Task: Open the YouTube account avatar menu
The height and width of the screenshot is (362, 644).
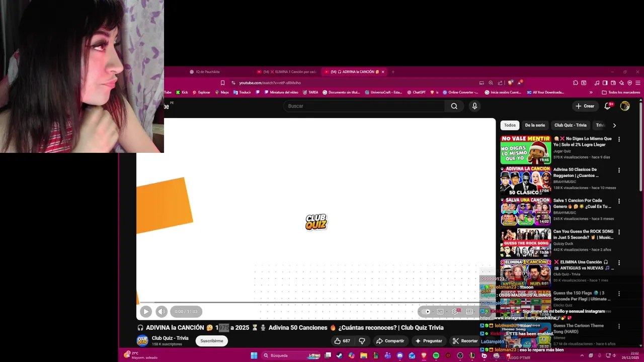Action: coord(625,106)
